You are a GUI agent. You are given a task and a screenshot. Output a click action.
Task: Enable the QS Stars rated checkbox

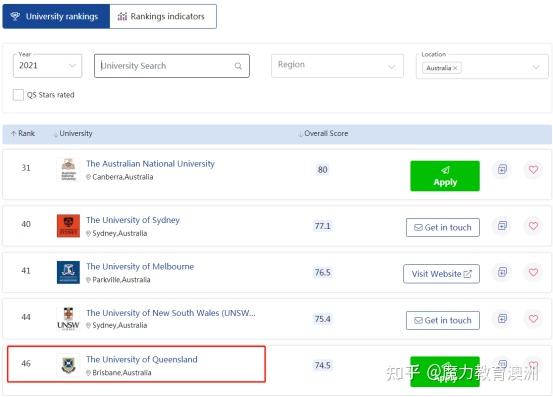[18, 95]
